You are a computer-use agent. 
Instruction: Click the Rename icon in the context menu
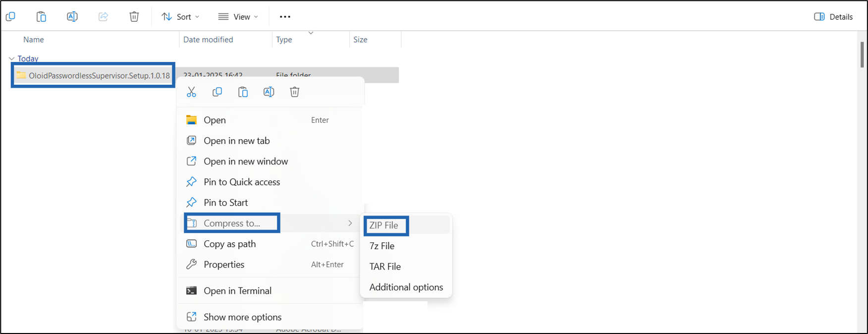point(269,92)
